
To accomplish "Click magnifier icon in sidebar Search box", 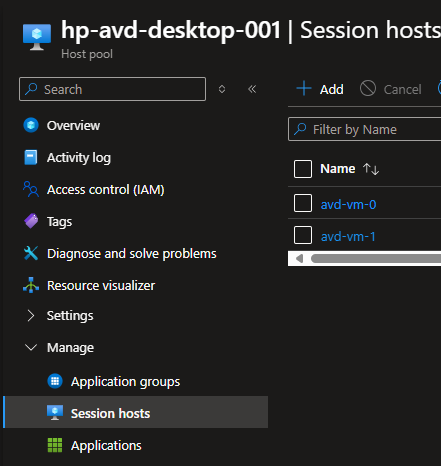I will coord(31,89).
